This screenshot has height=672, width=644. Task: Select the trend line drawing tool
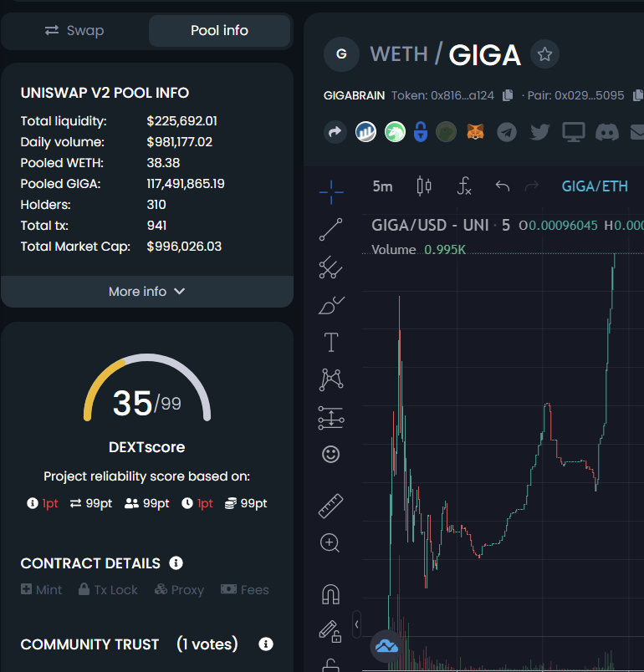click(331, 229)
